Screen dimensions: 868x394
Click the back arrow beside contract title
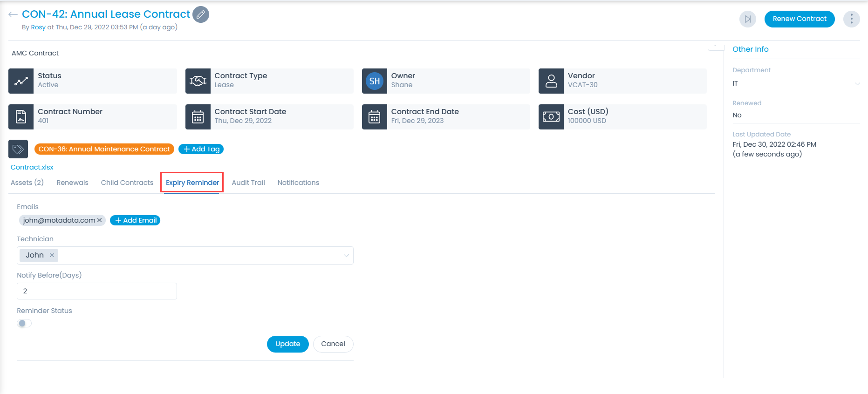13,15
